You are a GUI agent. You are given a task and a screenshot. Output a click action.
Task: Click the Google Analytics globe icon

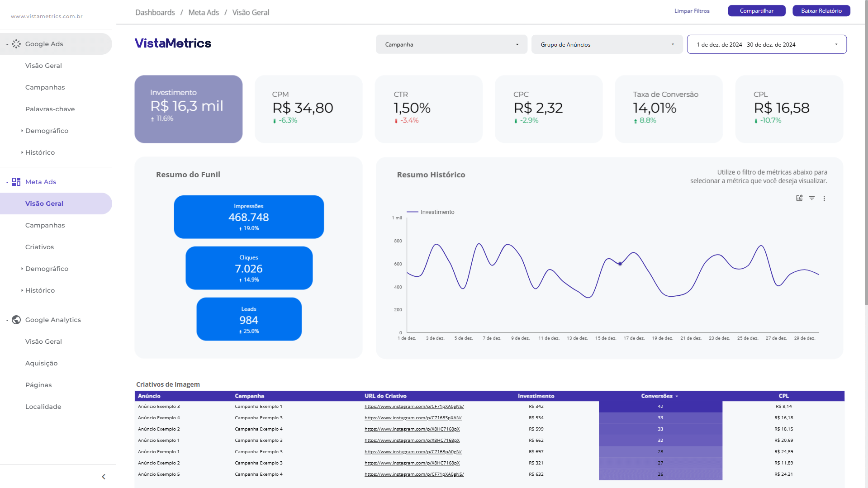(x=16, y=320)
